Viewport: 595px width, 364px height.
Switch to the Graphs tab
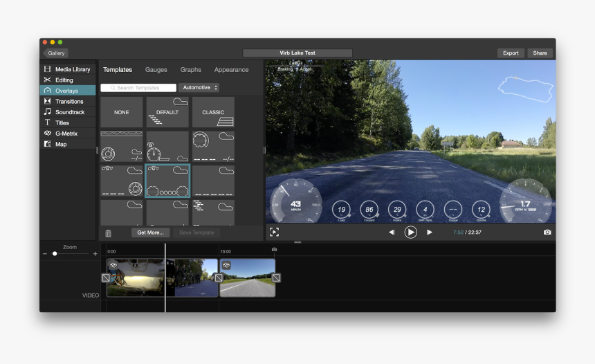pos(190,70)
